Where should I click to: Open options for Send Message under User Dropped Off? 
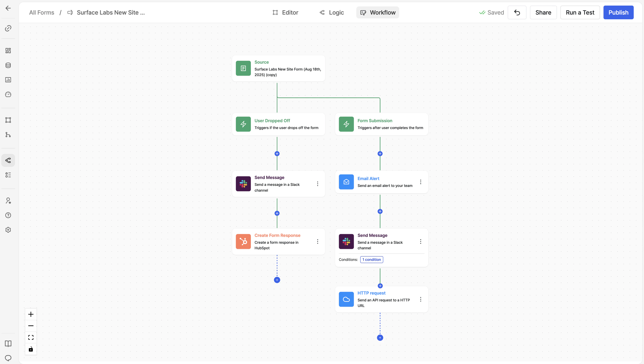click(318, 184)
